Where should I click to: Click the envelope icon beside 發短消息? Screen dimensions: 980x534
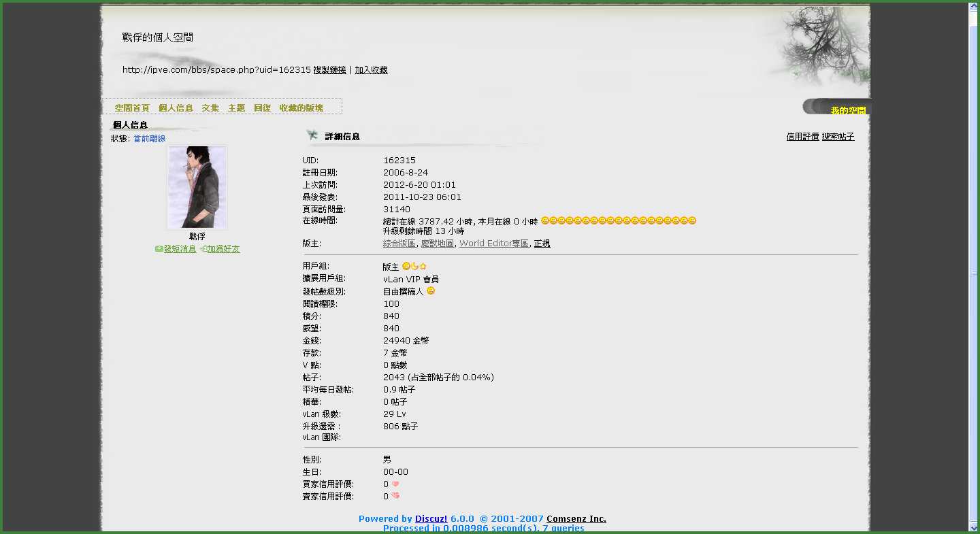point(159,249)
